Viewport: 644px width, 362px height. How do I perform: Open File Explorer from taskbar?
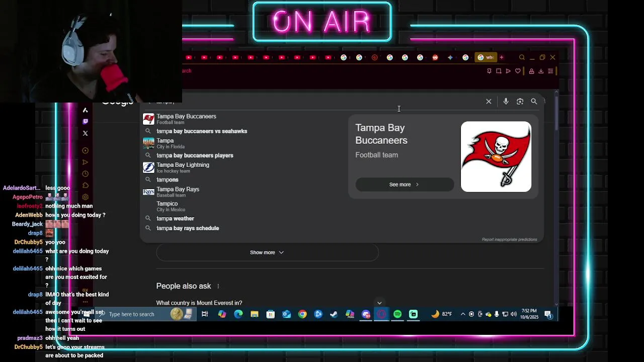[255, 314]
